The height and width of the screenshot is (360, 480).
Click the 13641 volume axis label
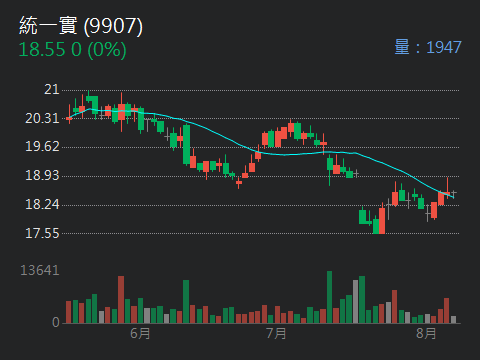click(40, 270)
